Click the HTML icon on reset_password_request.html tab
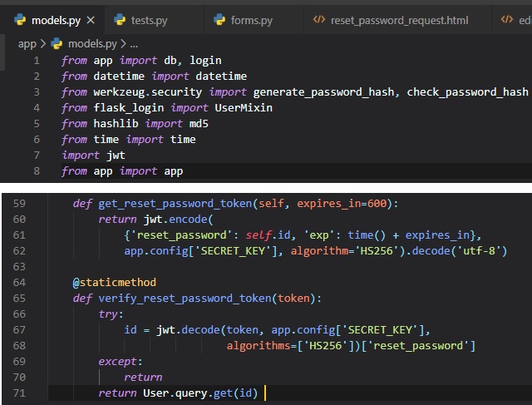 coord(319,19)
